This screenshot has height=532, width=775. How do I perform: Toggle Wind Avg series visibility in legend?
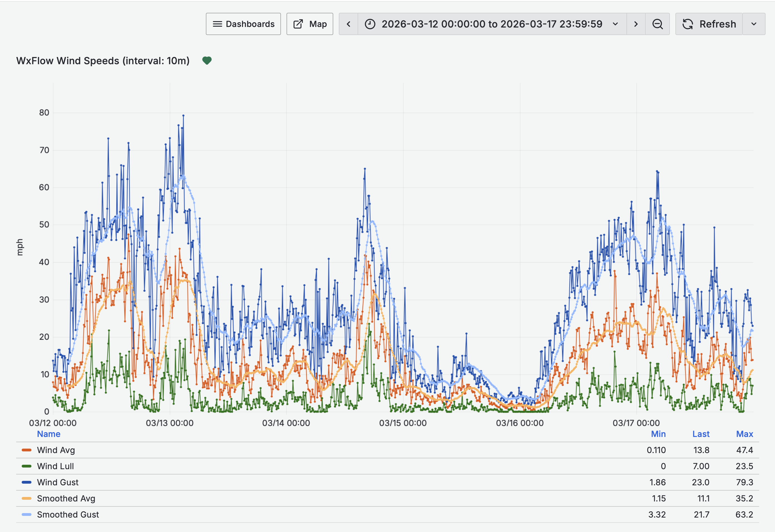pyautogui.click(x=56, y=450)
